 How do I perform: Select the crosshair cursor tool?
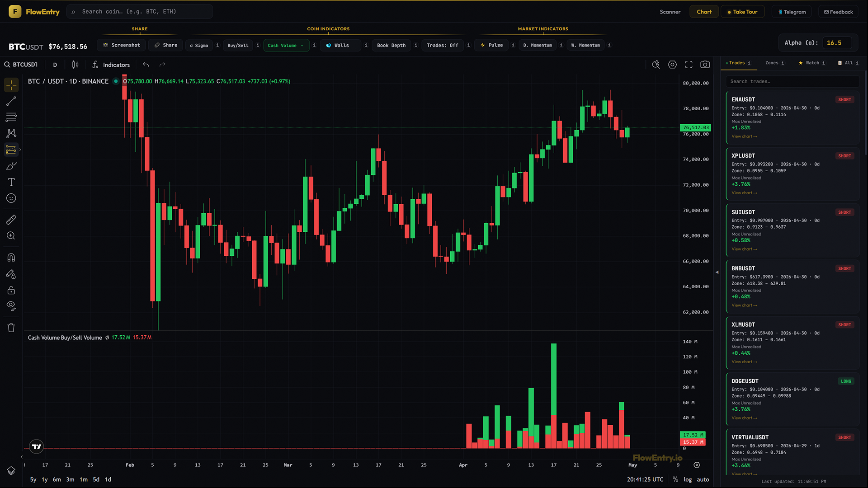pos(11,84)
